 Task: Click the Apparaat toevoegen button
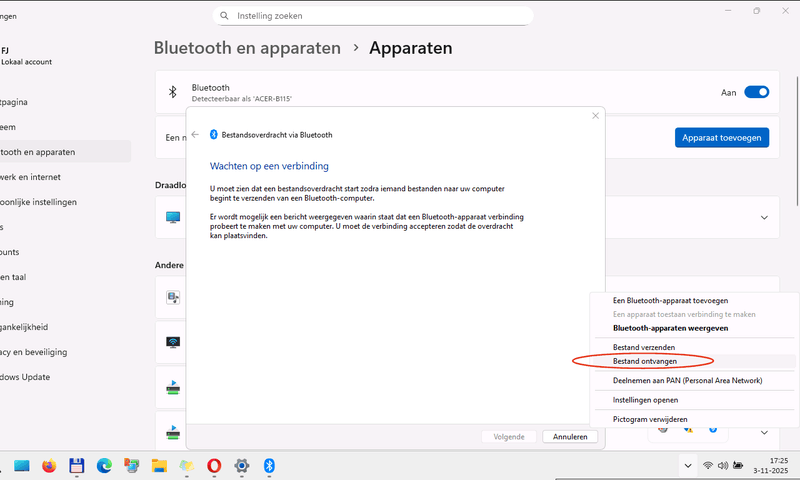pyautogui.click(x=721, y=138)
